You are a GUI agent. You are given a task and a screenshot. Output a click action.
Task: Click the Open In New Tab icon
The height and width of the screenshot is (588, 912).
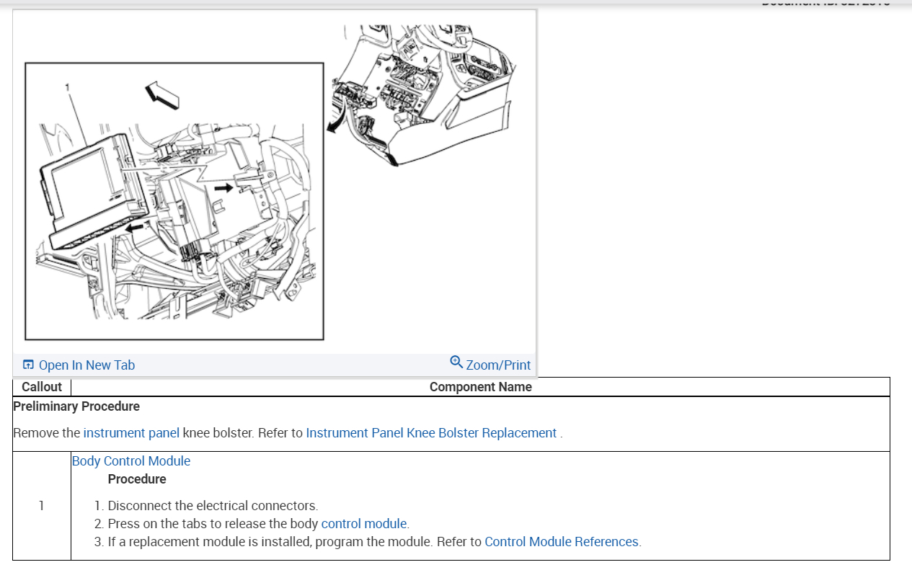point(28,365)
